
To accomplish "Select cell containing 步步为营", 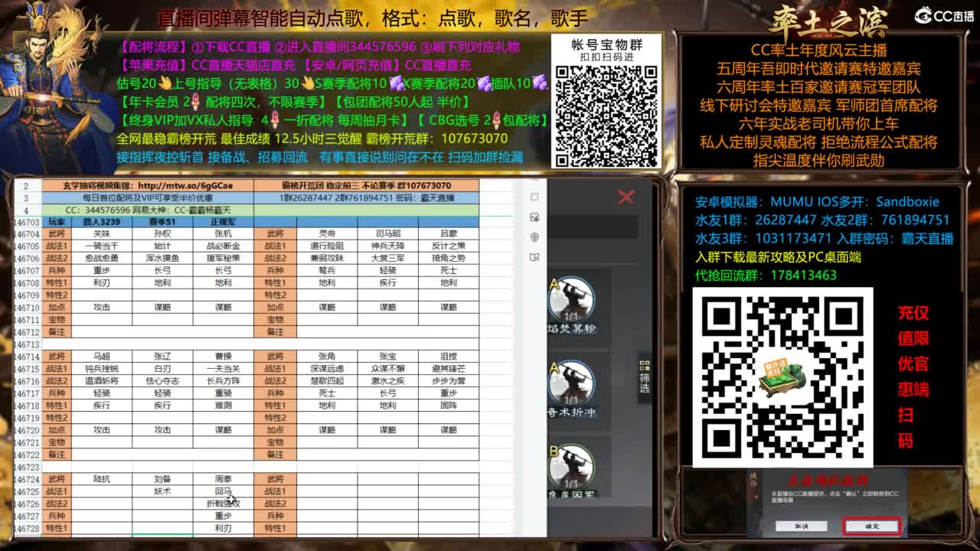I will click(x=449, y=380).
